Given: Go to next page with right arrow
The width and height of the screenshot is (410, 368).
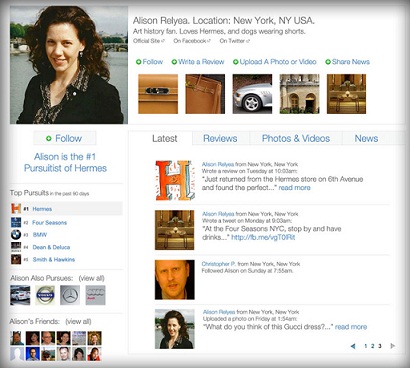Looking at the screenshot, I should coord(393,346).
